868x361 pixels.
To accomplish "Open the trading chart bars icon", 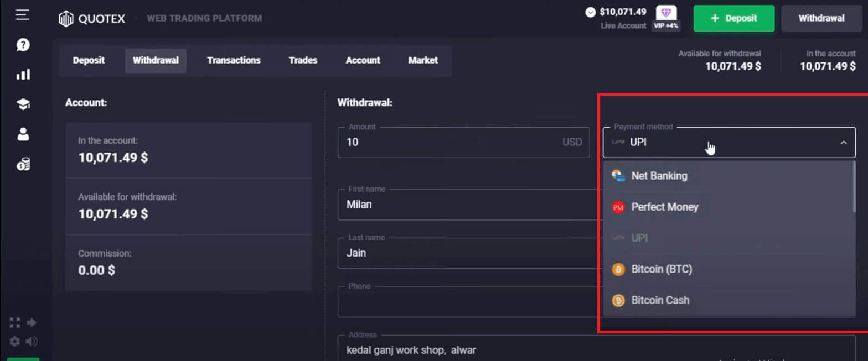I will point(23,74).
